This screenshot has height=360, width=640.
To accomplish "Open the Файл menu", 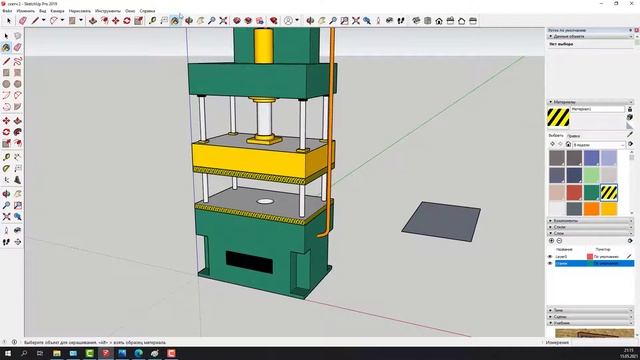I will 7,11.
